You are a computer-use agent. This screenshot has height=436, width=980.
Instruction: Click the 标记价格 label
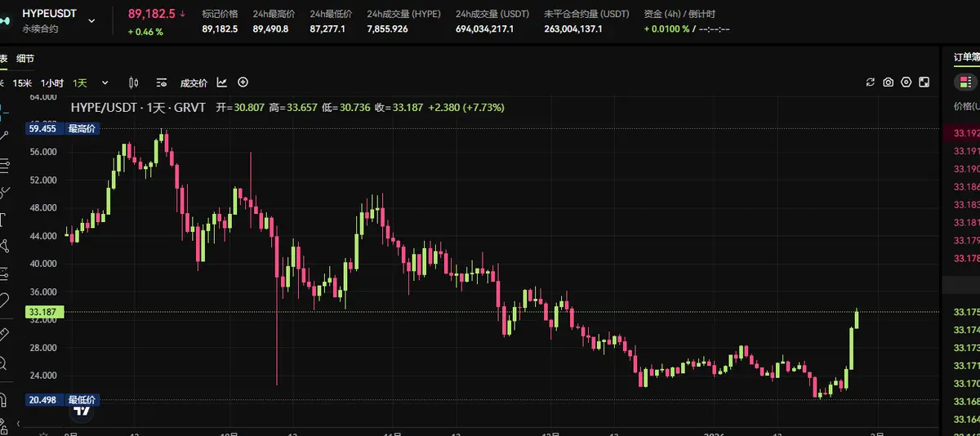[220, 14]
